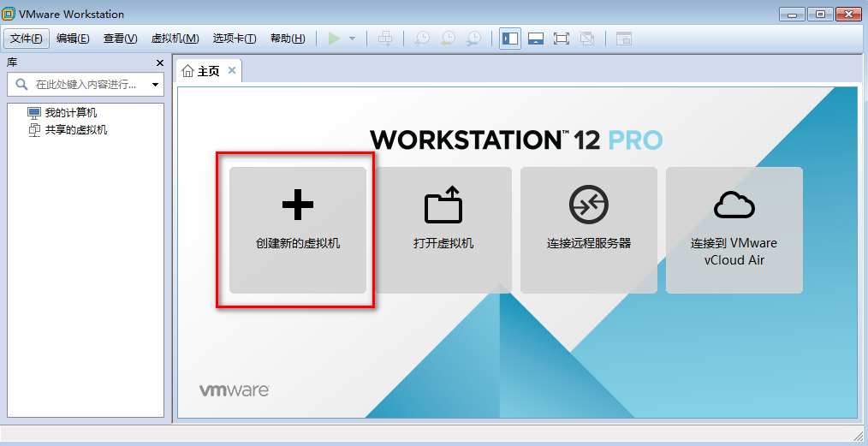The width and height of the screenshot is (868, 446).
Task: Click the send Ctrl+Alt+Del toolbar icon
Action: 385,39
